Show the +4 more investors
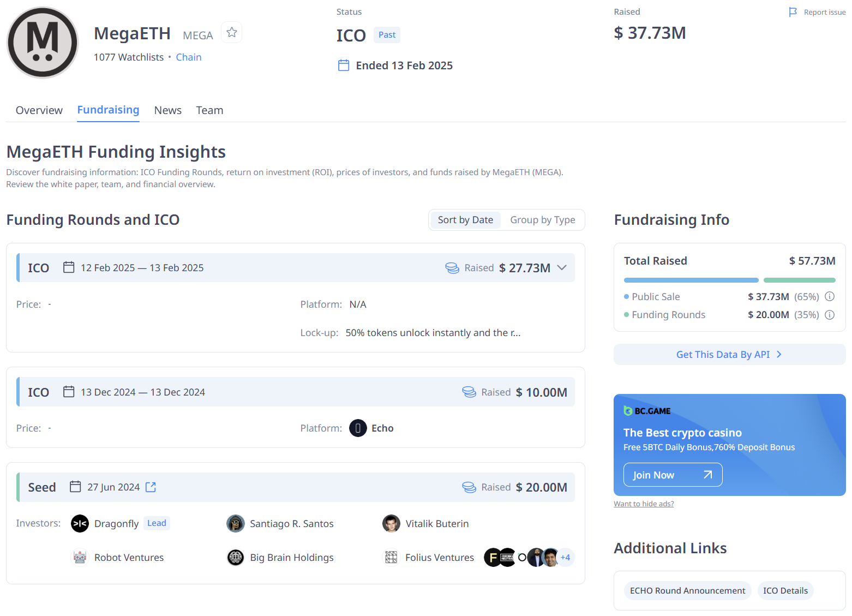The height and width of the screenshot is (616, 852). tap(565, 558)
